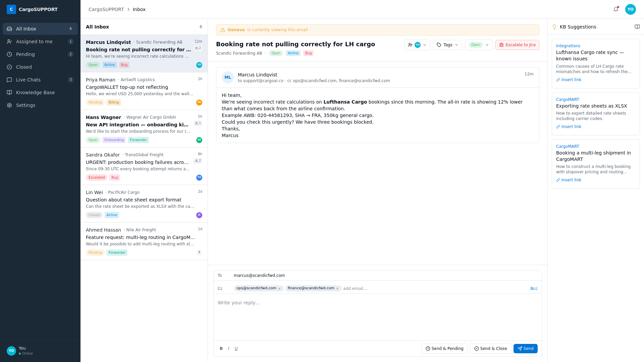This screenshot has width=644, height=362.
Task: Click participants count icon on Hans Wagner email
Action: click(198, 123)
